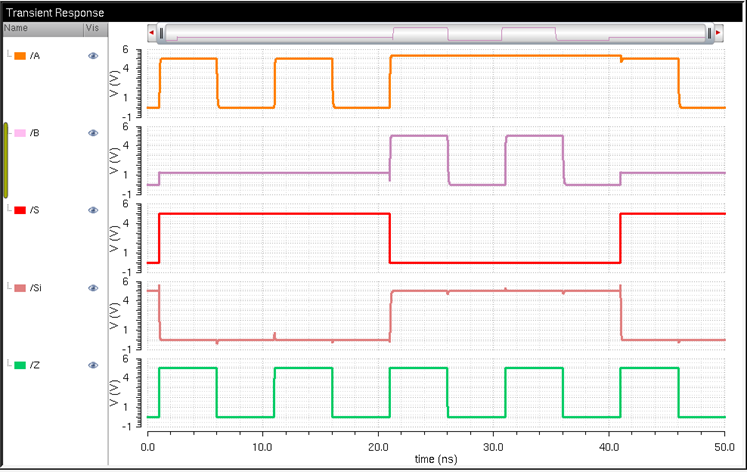Viewport: 747px width, 472px height.
Task: Click the 30.0 tick on time axis
Action: click(493, 447)
